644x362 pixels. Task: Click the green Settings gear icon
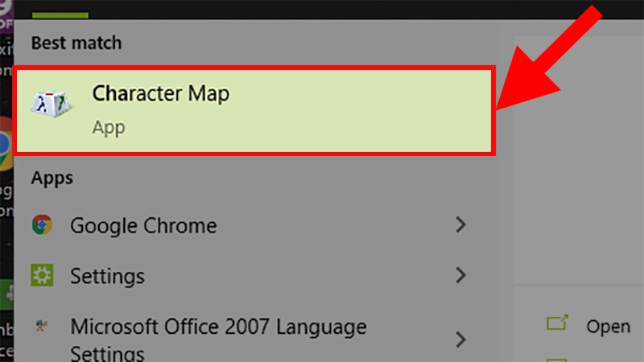click(x=42, y=276)
